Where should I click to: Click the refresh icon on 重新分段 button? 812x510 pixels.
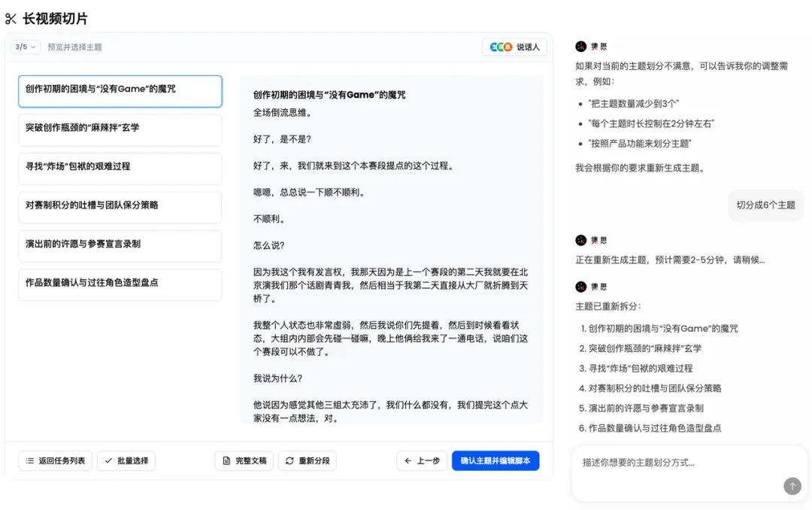(289, 460)
